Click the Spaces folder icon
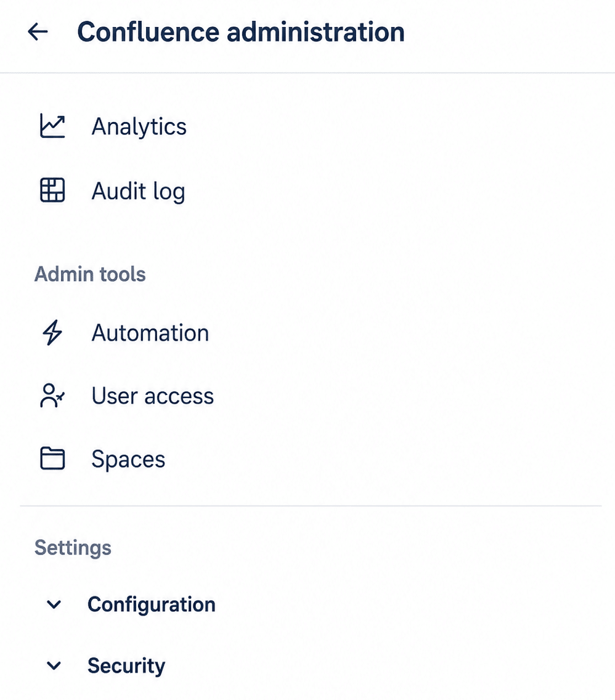The width and height of the screenshot is (615, 700). (52, 458)
